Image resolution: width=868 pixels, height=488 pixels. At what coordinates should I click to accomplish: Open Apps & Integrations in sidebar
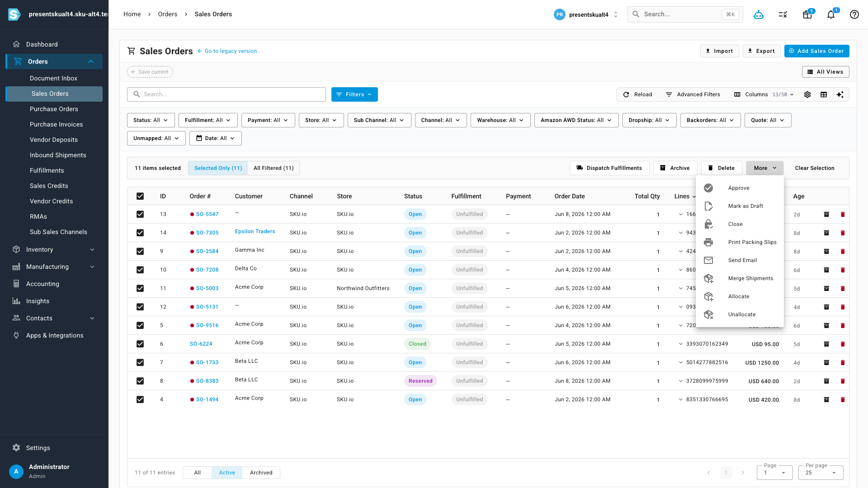point(54,335)
